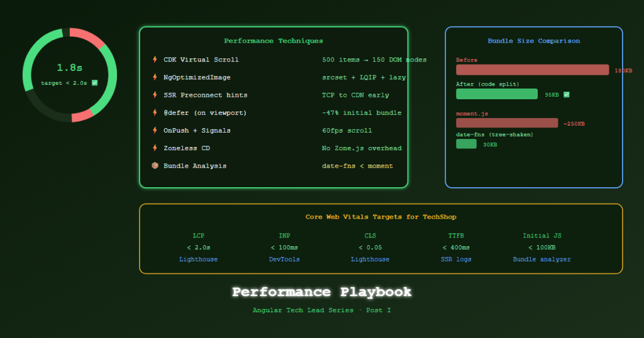644x338 pixels.
Task: Click the 'date-fns (tree-shaken)' label
Action: (x=494, y=134)
